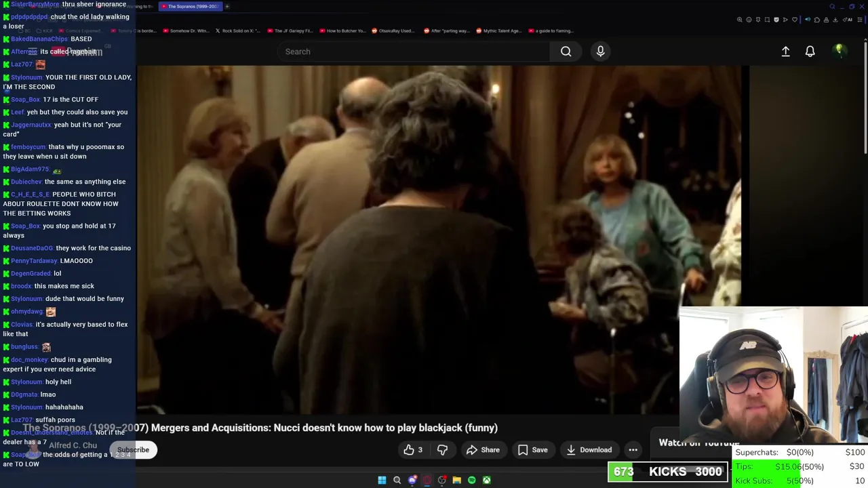
Task: Open 'Rock Solid on X' bookmark
Action: 237,30
